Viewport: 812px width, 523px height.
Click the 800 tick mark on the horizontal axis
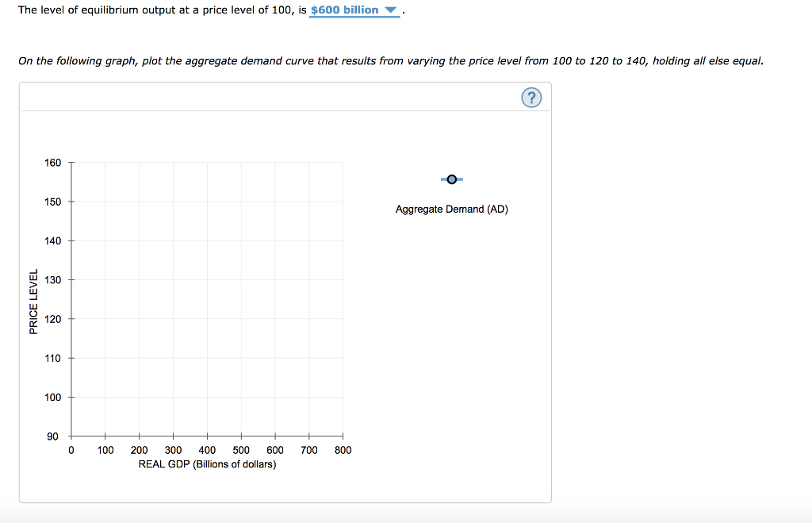(343, 436)
